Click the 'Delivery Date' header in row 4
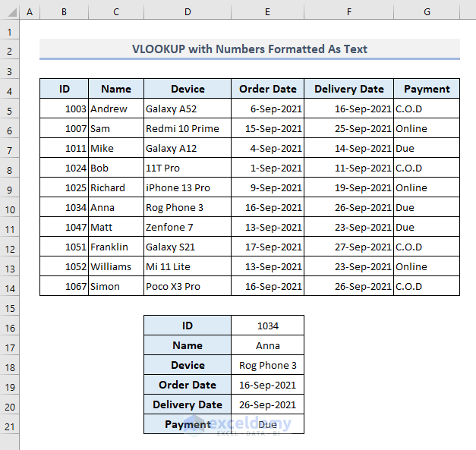 (x=349, y=89)
